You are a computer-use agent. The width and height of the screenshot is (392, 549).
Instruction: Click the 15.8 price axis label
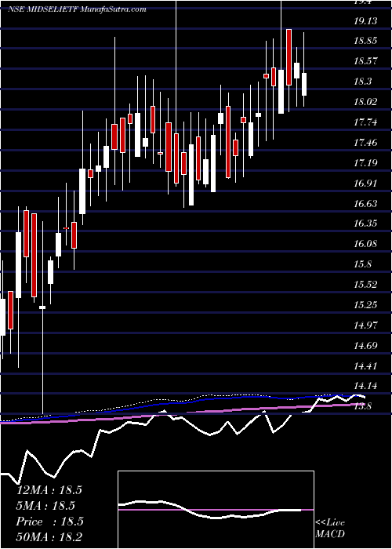(x=363, y=264)
